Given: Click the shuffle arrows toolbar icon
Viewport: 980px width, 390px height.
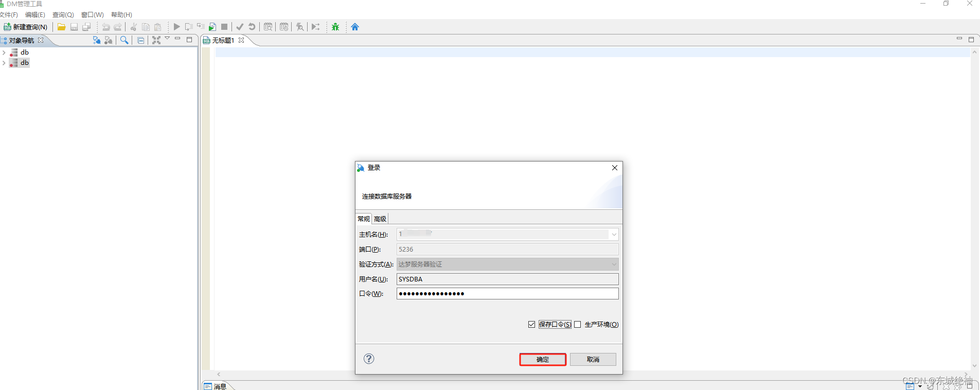Looking at the screenshot, I should coord(316,27).
